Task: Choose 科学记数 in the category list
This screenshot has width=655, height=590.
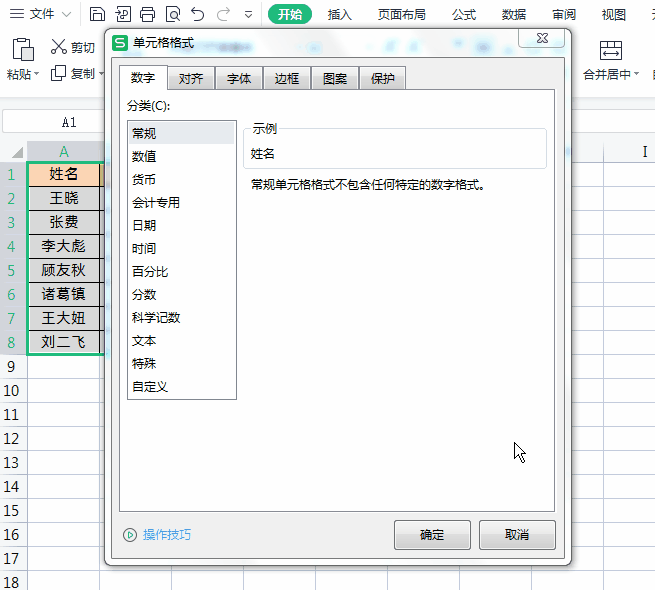Action: coord(181,318)
